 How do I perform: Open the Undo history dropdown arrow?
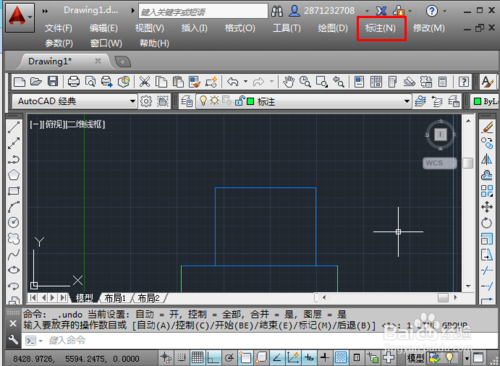pyautogui.click(x=246, y=81)
